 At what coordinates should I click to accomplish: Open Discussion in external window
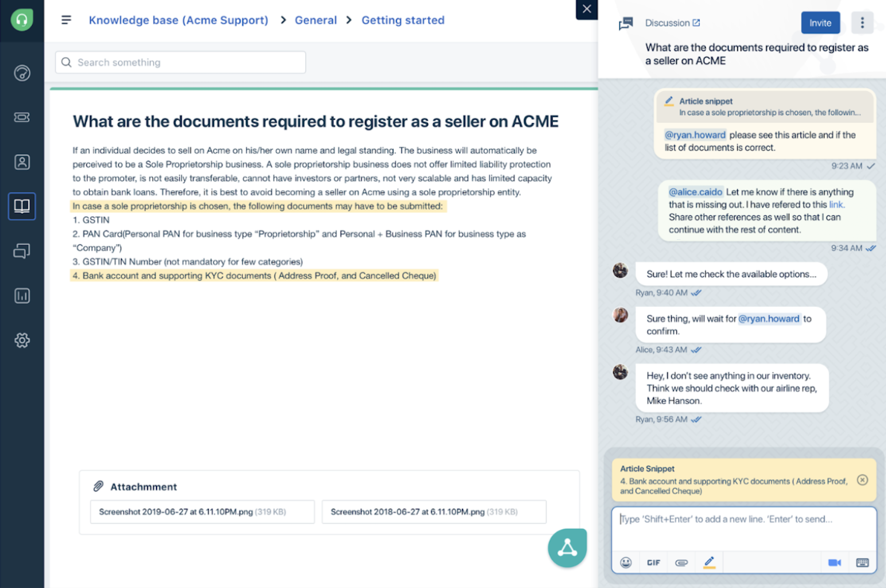click(x=696, y=23)
